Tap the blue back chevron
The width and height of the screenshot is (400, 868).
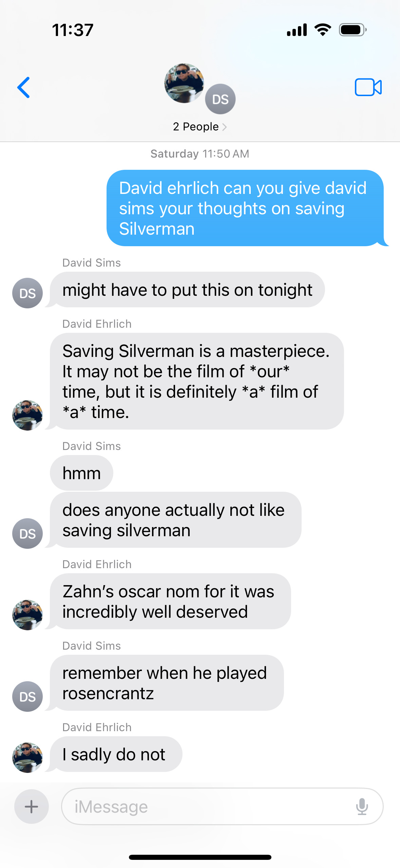(x=24, y=87)
